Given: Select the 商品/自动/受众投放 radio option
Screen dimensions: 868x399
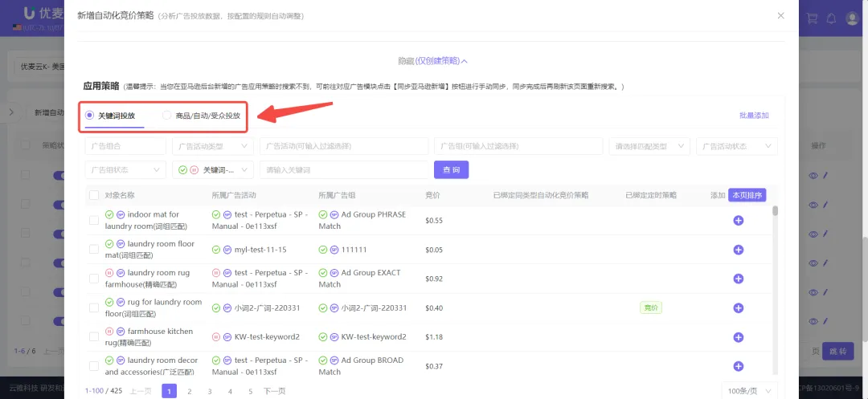Looking at the screenshot, I should (x=166, y=116).
